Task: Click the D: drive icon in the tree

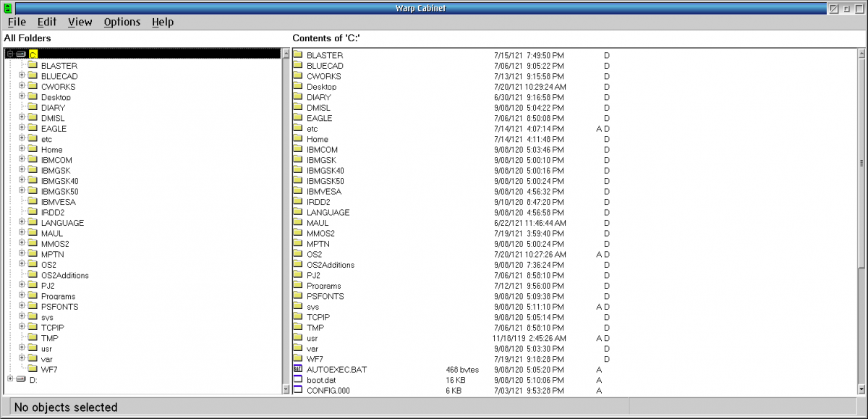Action: [x=21, y=378]
